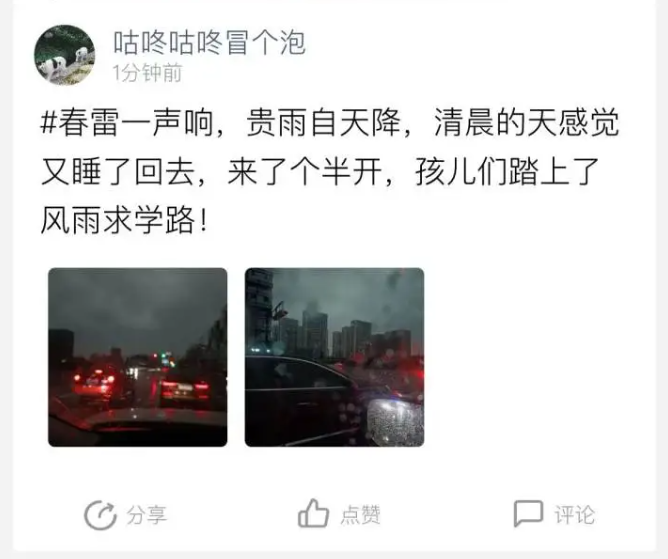Viewport: 668px width, 559px height.
Task: Click the 分享 text label
Action: [x=146, y=515]
